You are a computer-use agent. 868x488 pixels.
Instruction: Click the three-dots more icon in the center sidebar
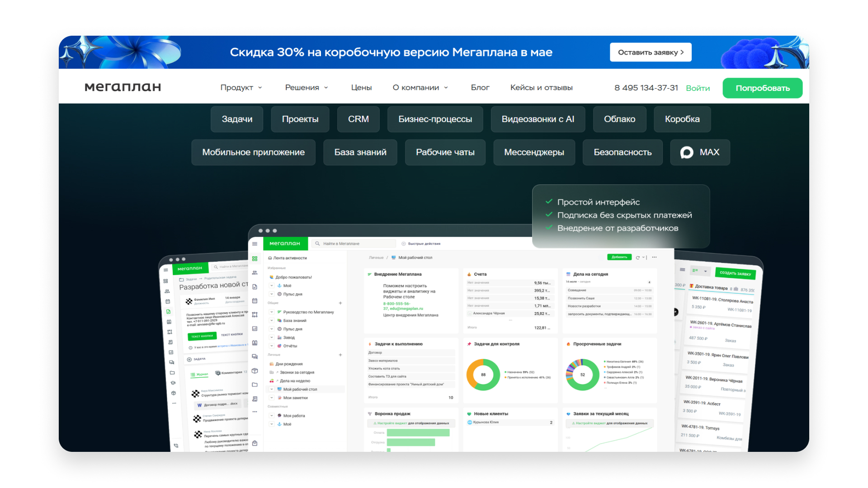click(255, 412)
